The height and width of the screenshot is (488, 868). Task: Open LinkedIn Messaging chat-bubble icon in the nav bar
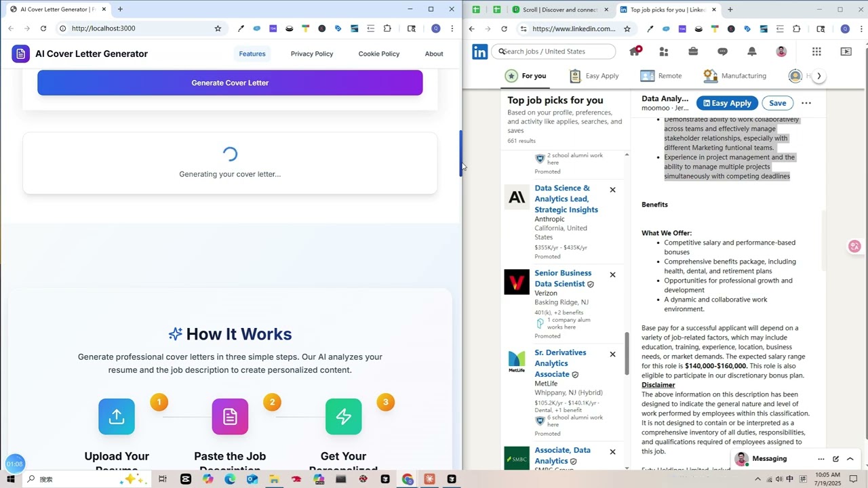[x=722, y=52]
